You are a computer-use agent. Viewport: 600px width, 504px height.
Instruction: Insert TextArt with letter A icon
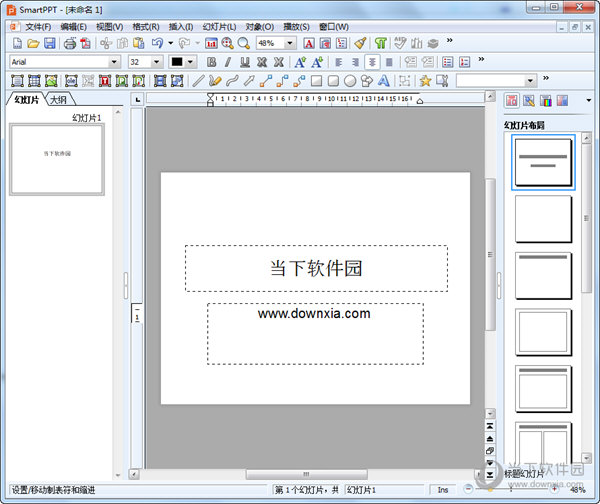[383, 81]
